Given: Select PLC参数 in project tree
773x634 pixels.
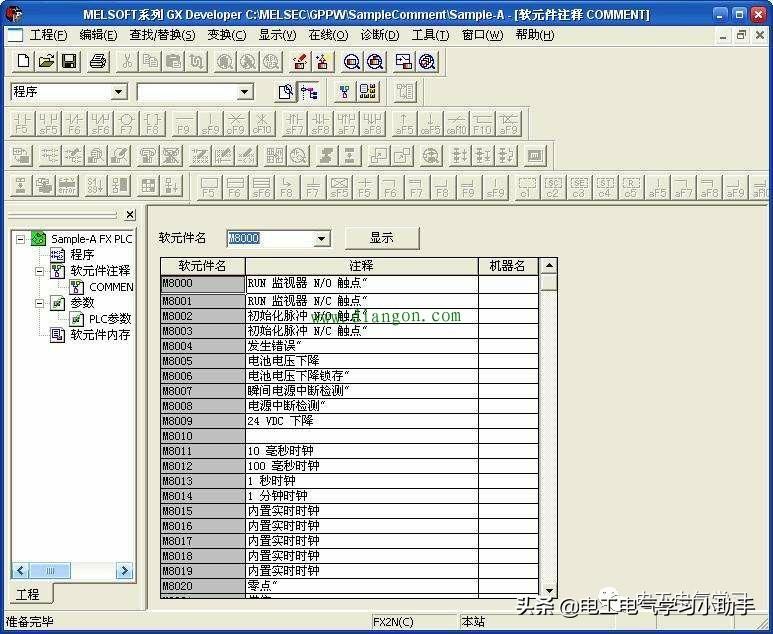Looking at the screenshot, I should click(x=110, y=319).
